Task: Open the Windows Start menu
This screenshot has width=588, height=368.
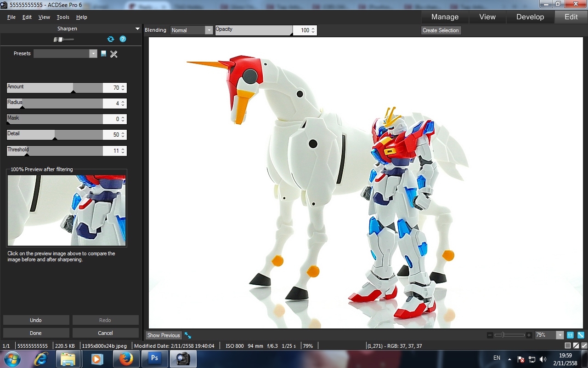Action: 11,359
